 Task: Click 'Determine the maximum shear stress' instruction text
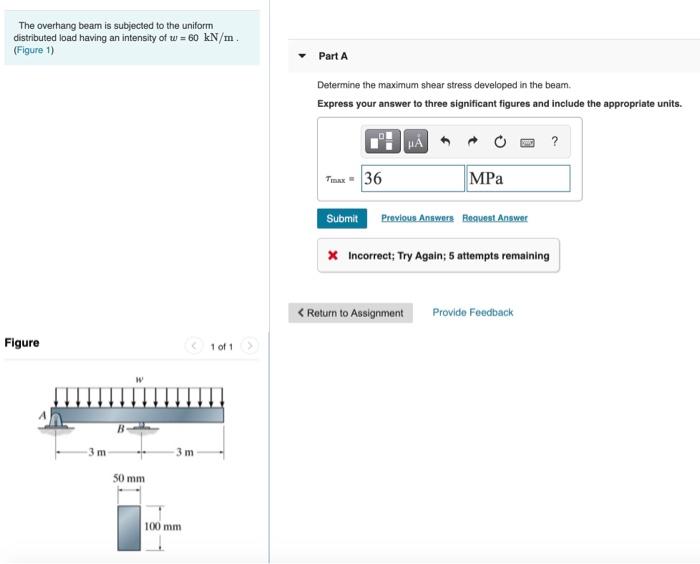click(x=444, y=85)
